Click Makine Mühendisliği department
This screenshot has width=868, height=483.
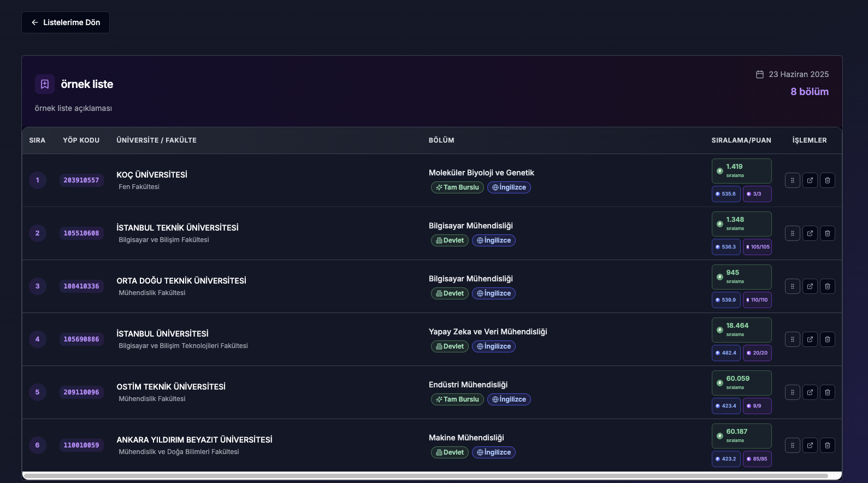point(467,438)
